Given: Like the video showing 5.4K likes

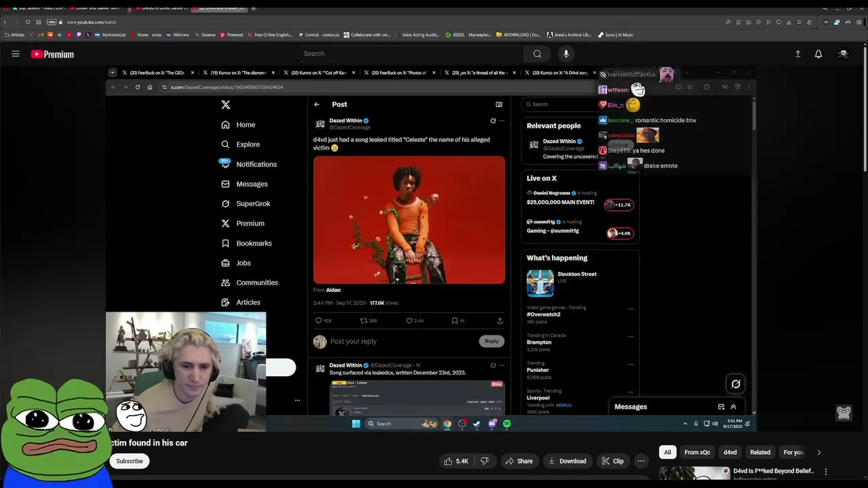Looking at the screenshot, I should point(456,461).
